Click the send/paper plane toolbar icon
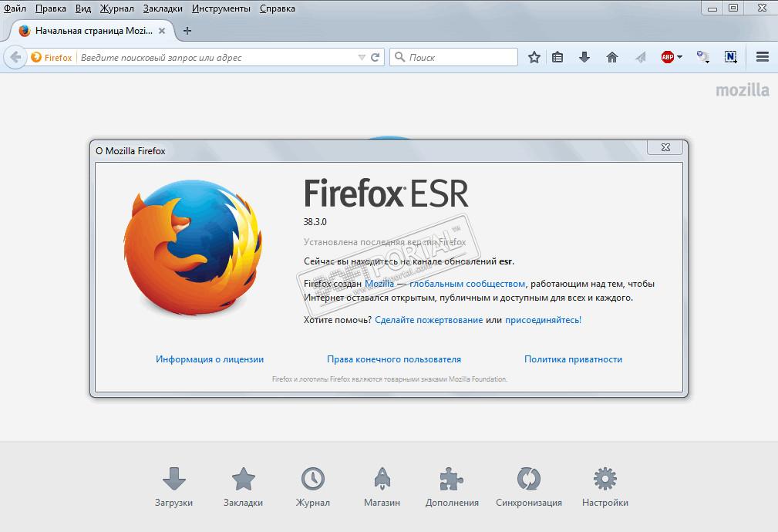 (x=641, y=58)
